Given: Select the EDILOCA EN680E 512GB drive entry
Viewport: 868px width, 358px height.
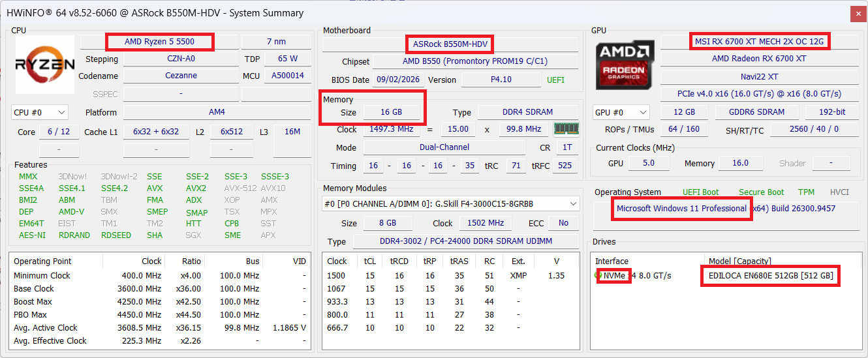Looking at the screenshot, I should click(770, 276).
